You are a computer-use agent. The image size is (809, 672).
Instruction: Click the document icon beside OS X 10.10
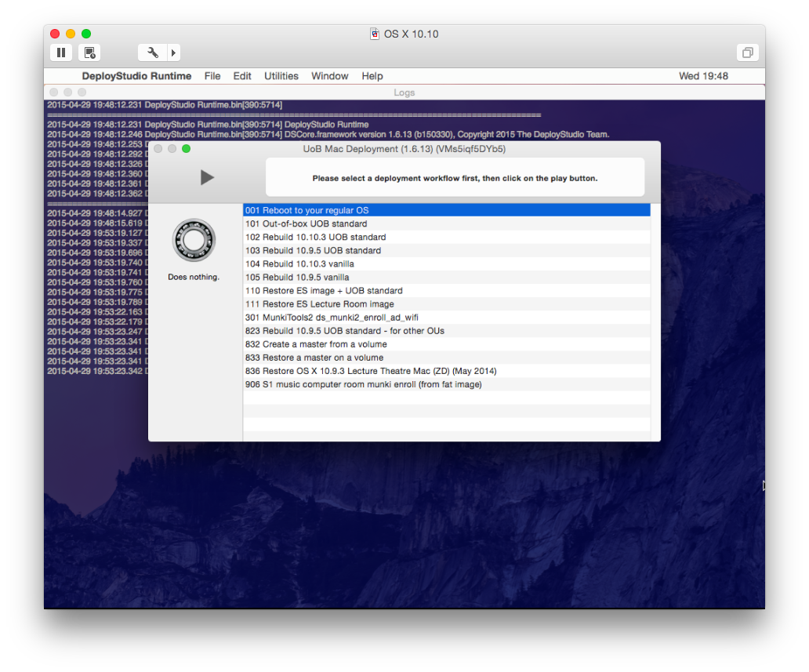tap(375, 34)
